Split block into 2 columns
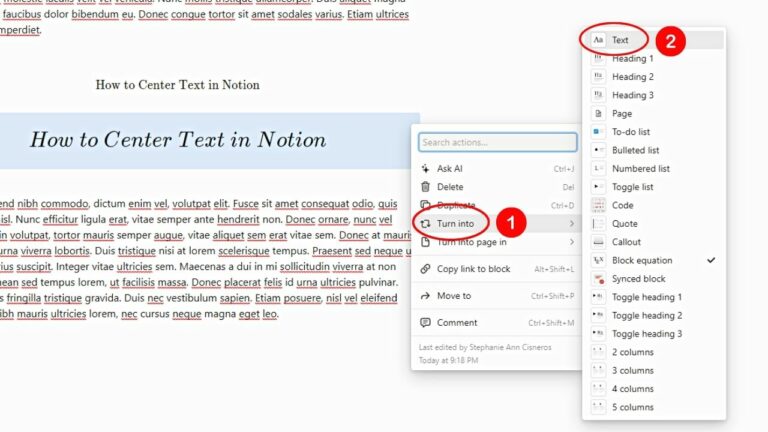Viewport: 768px width, 432px height. (654, 352)
